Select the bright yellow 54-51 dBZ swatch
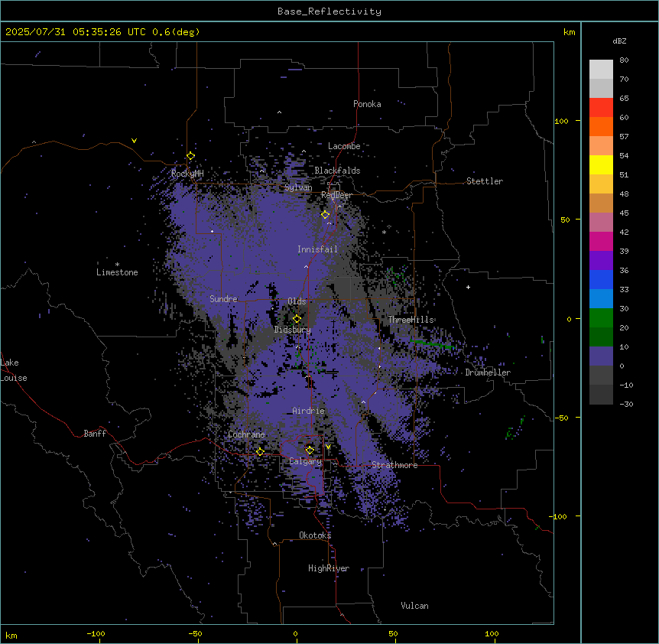 tap(601, 164)
